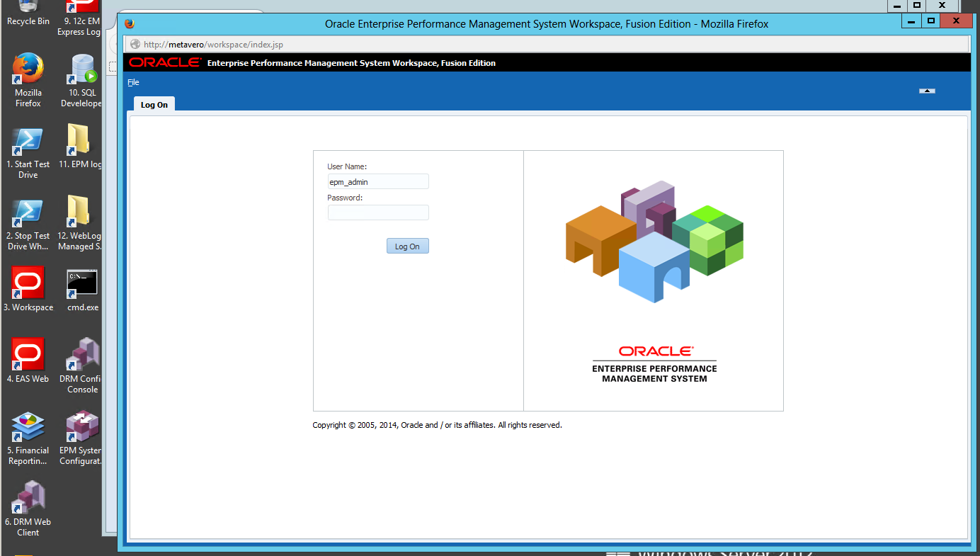Click the Enterprise Performance Management System Workspace header text

351,63
